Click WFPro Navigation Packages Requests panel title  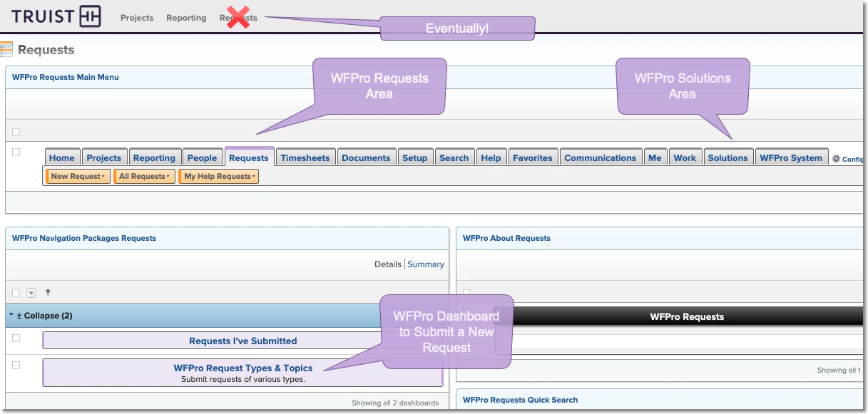point(84,238)
